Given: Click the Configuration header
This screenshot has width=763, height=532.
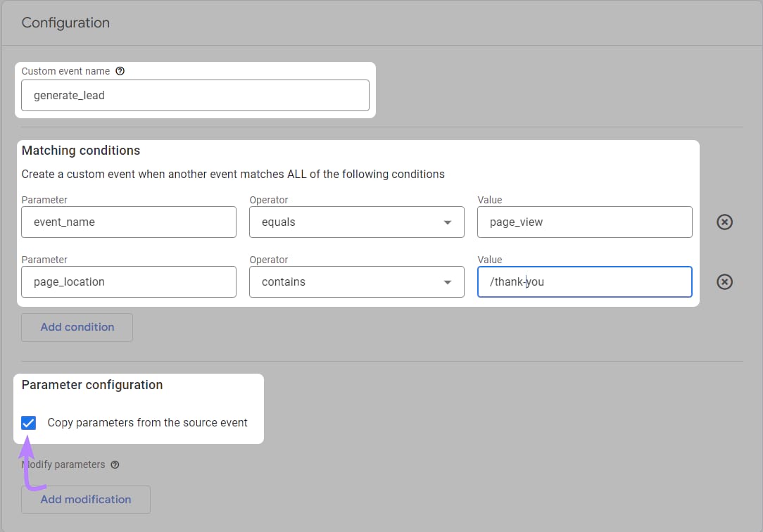Looking at the screenshot, I should pos(65,23).
